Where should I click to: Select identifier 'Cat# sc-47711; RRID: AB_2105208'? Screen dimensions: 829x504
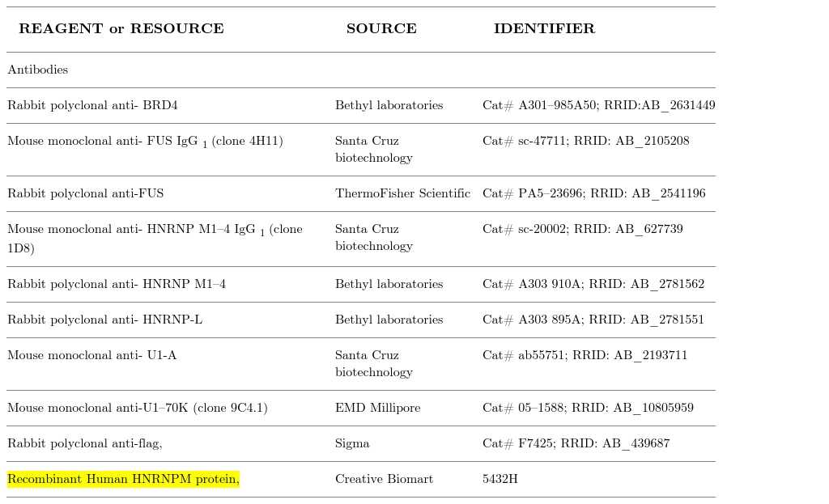point(586,141)
